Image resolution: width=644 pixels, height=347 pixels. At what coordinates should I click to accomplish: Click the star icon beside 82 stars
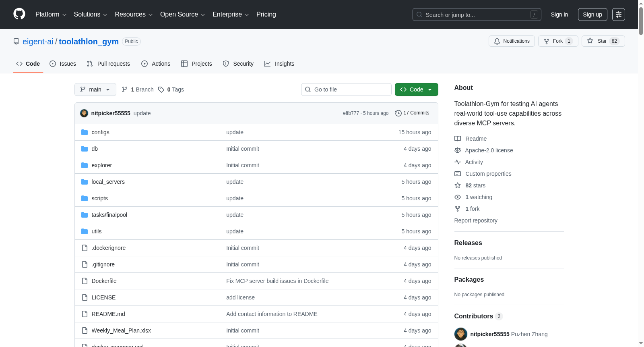pyautogui.click(x=458, y=185)
